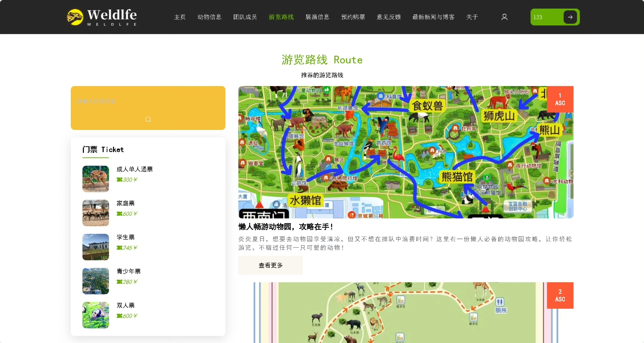The height and width of the screenshot is (343, 644).
Task: Click the Weldlfe leopard logo icon
Action: [75, 17]
